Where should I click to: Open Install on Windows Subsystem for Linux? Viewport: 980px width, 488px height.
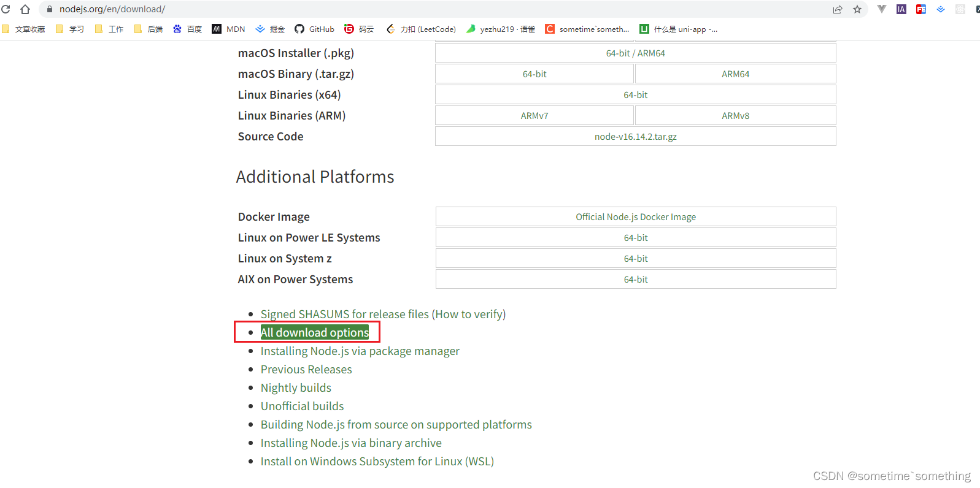[377, 462]
